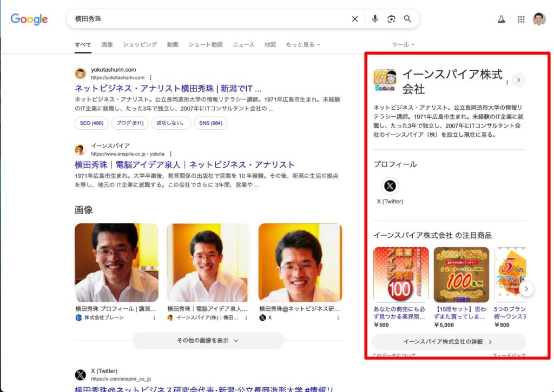
Task: Open the 横田秀珠 プロフィール image thumbnail
Action: (117, 263)
